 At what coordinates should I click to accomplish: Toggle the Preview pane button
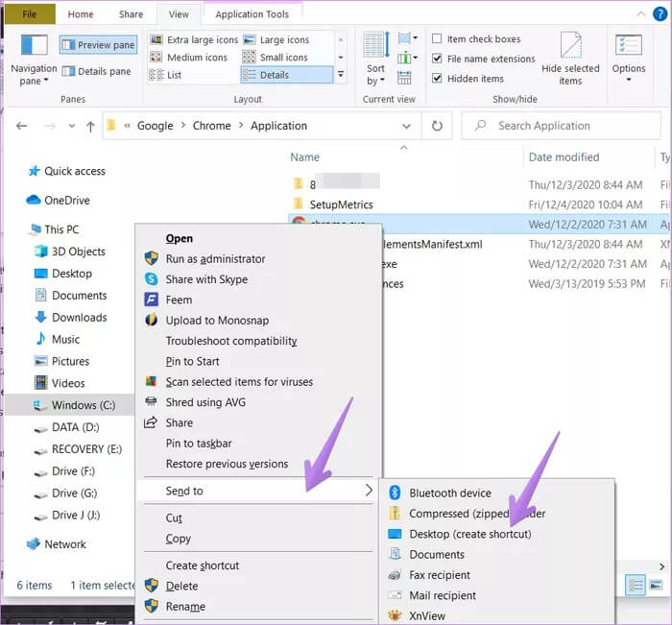[x=99, y=45]
